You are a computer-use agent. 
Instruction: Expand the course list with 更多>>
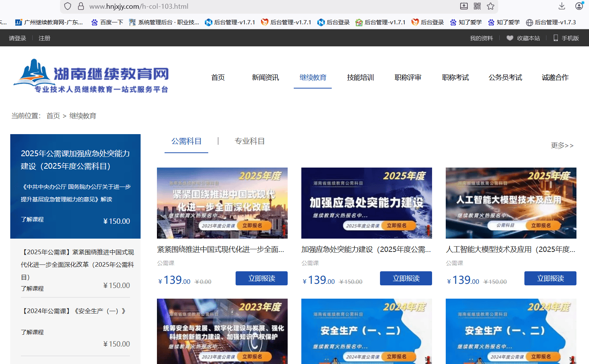click(x=562, y=146)
